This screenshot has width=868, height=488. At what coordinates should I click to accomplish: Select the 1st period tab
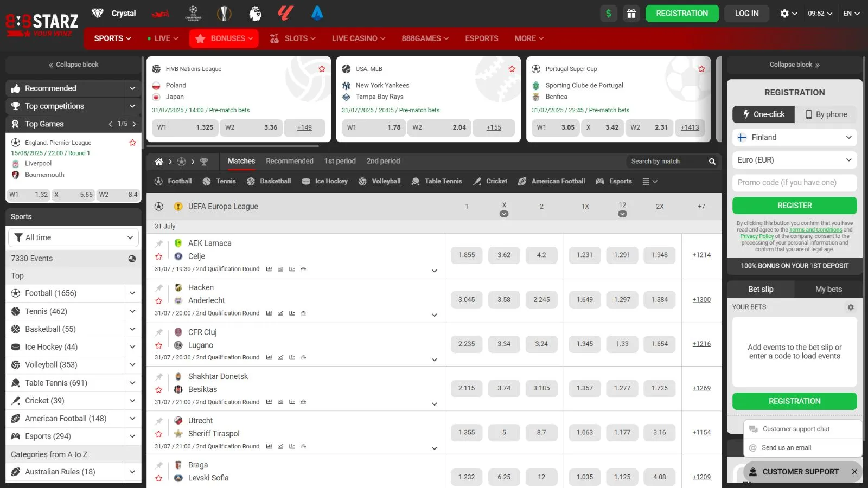340,162
